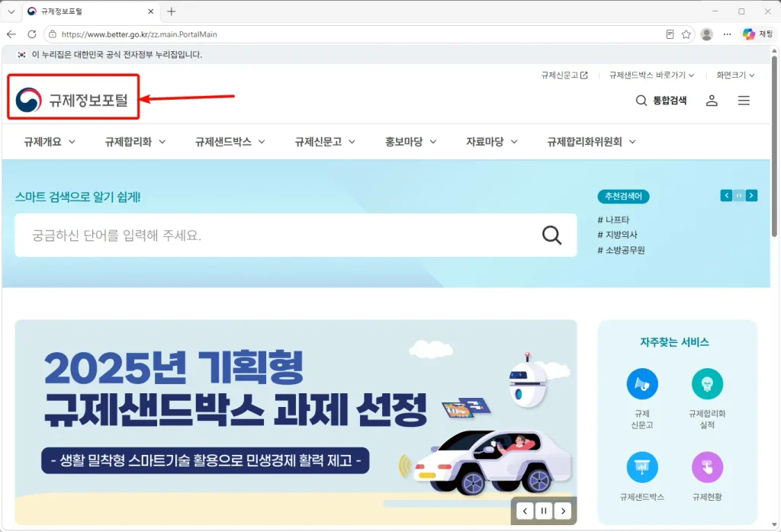The width and height of the screenshot is (781, 532).
Task: Expand the 자료마당 menu
Action: 492,142
